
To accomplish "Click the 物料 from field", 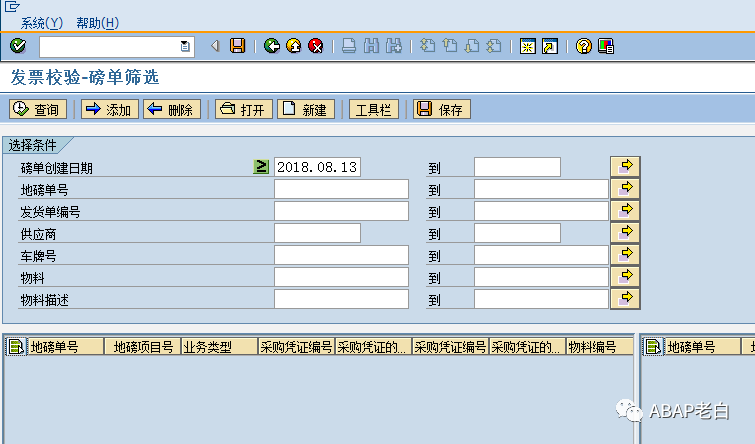I will (341, 277).
